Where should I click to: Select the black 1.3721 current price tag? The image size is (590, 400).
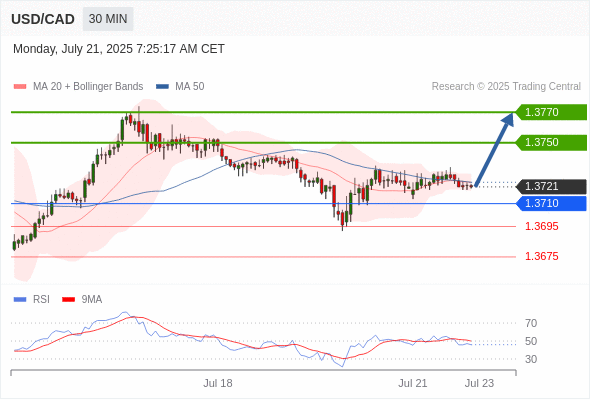click(551, 186)
